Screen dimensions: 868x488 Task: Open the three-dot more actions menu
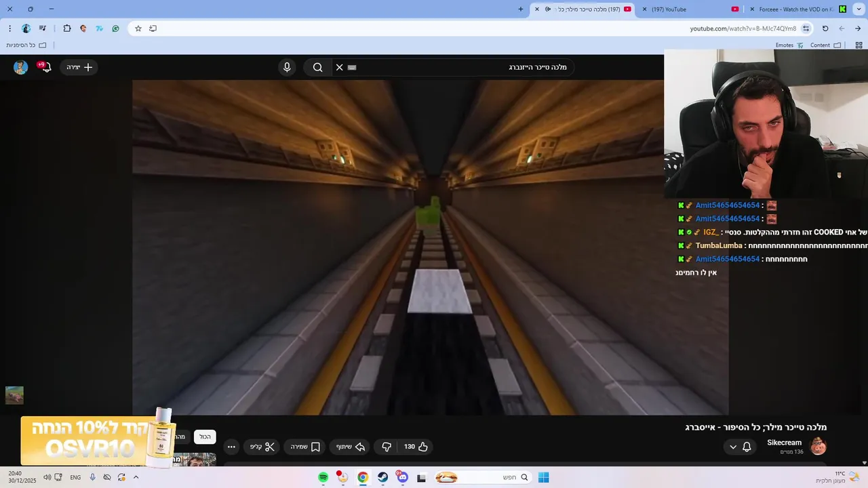coord(231,447)
